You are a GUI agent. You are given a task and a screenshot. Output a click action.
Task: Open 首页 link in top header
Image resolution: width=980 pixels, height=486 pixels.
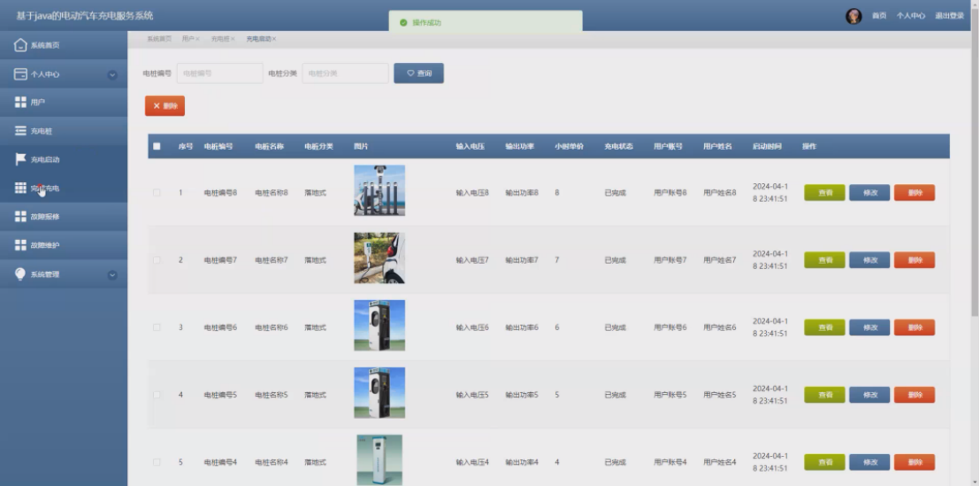point(879,16)
